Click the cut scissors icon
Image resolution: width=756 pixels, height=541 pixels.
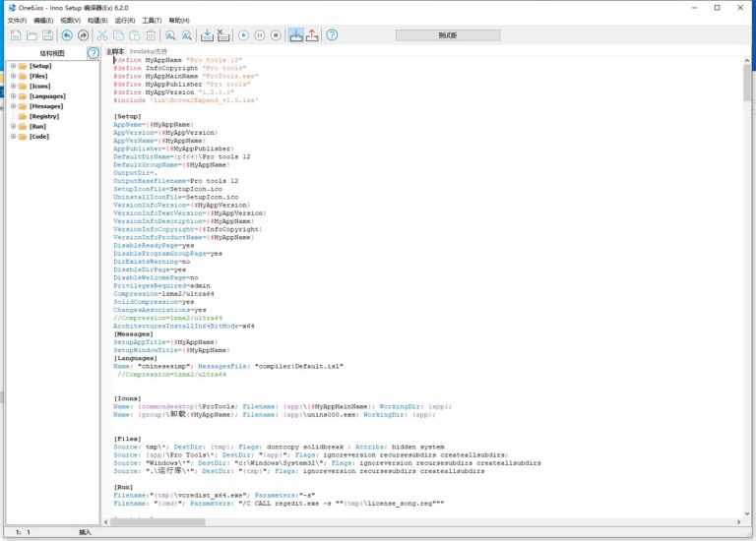coord(103,35)
